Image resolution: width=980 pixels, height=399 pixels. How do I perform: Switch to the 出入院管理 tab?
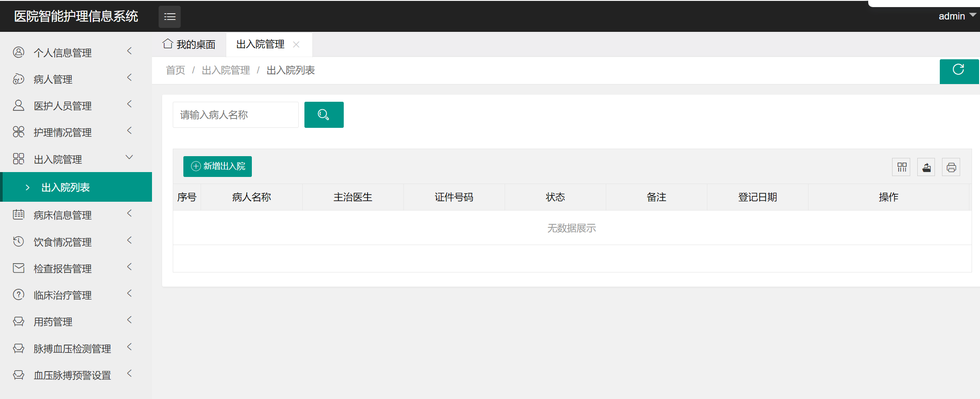(260, 44)
